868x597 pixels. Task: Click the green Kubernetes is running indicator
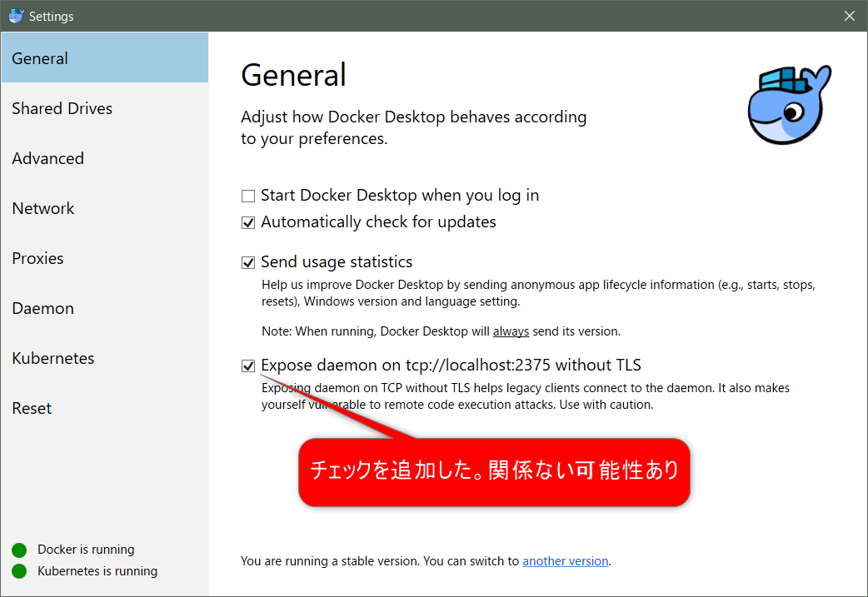(19, 571)
